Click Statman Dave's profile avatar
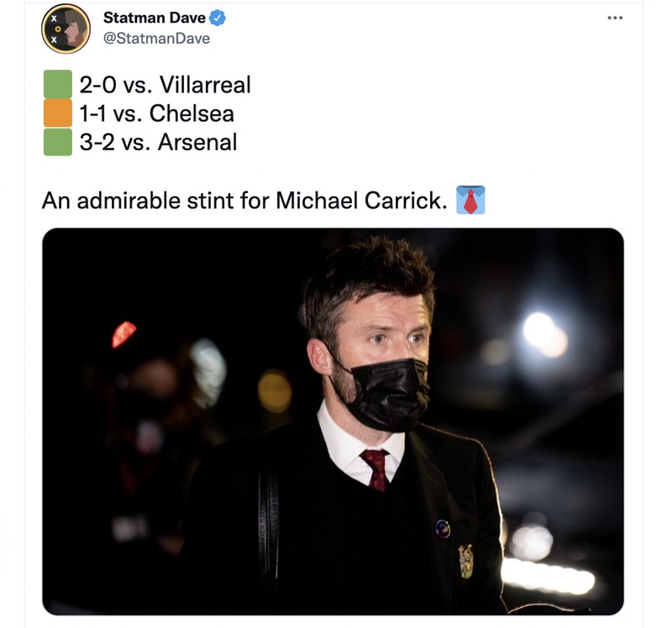Screen dimensions: 672x628 point(68,26)
